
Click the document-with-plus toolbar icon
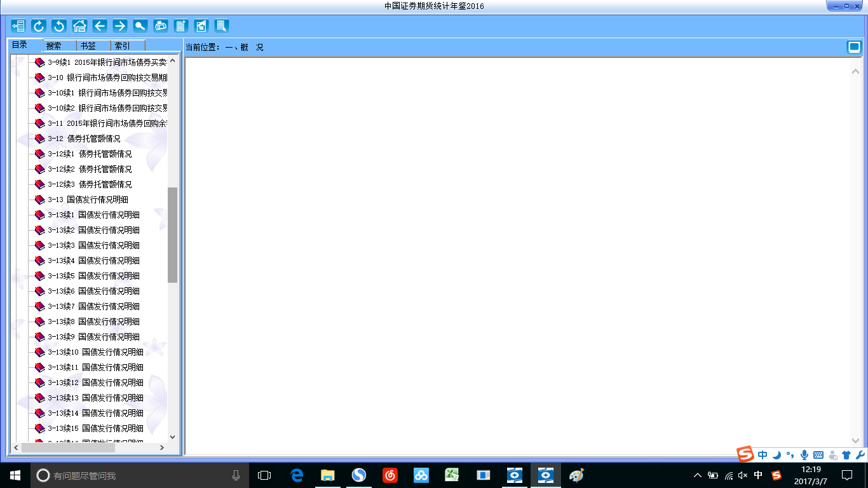pyautogui.click(x=181, y=26)
